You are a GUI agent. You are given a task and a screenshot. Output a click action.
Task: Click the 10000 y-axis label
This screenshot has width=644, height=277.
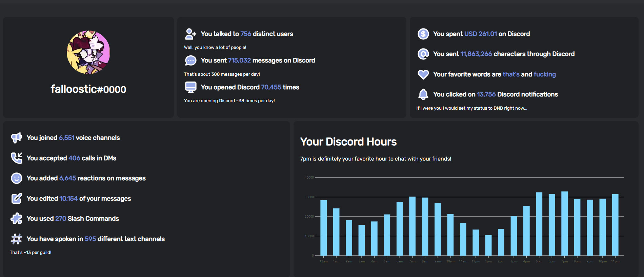point(309,236)
